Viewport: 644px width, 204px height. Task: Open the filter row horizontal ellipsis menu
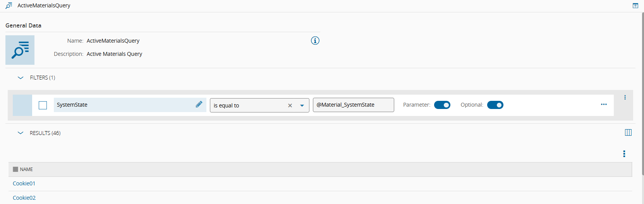click(604, 104)
